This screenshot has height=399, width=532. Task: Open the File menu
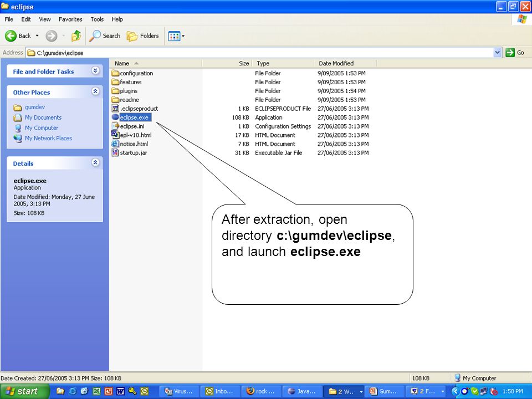[9, 19]
